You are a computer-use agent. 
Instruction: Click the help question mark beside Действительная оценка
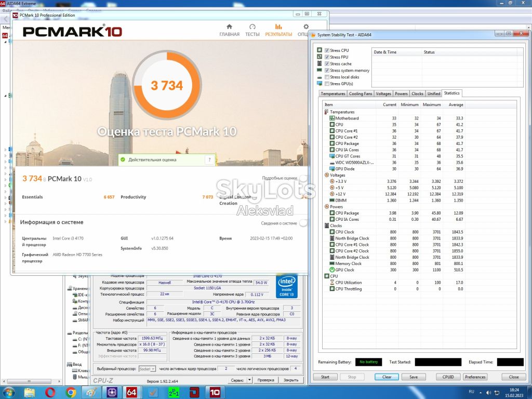coord(210,159)
